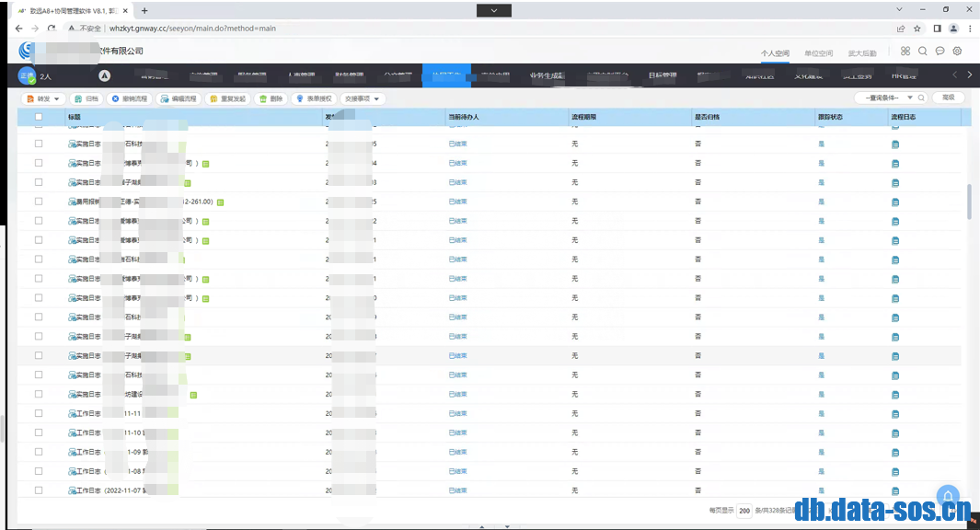Image resolution: width=980 pixels, height=530 pixels.
Task: Check the checkbox of the first list row
Action: click(37, 144)
